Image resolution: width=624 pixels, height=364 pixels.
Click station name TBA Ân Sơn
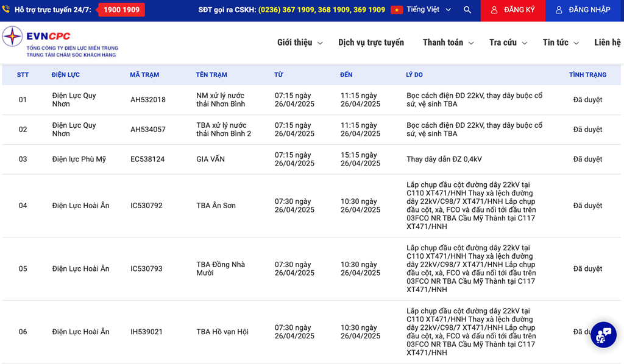216,206
